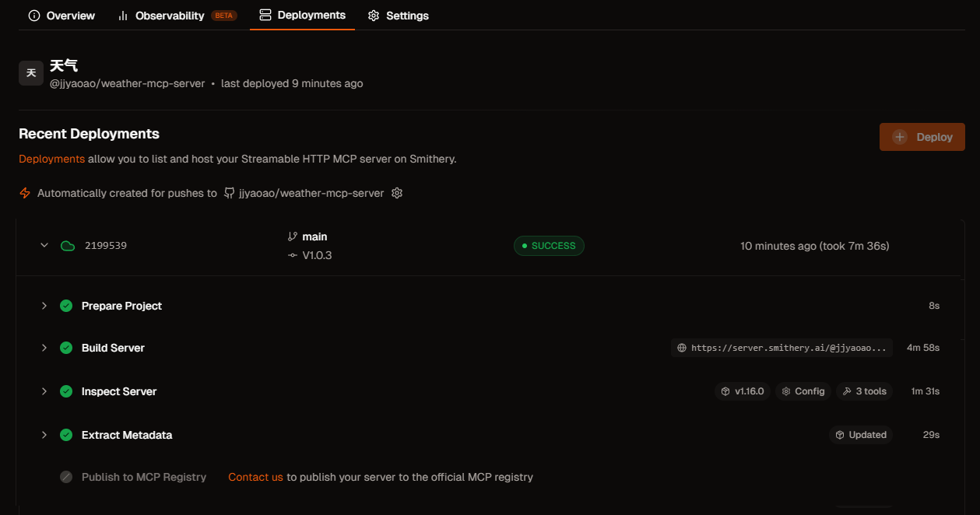
Task: Expand the Prepare Project step
Action: (x=44, y=306)
